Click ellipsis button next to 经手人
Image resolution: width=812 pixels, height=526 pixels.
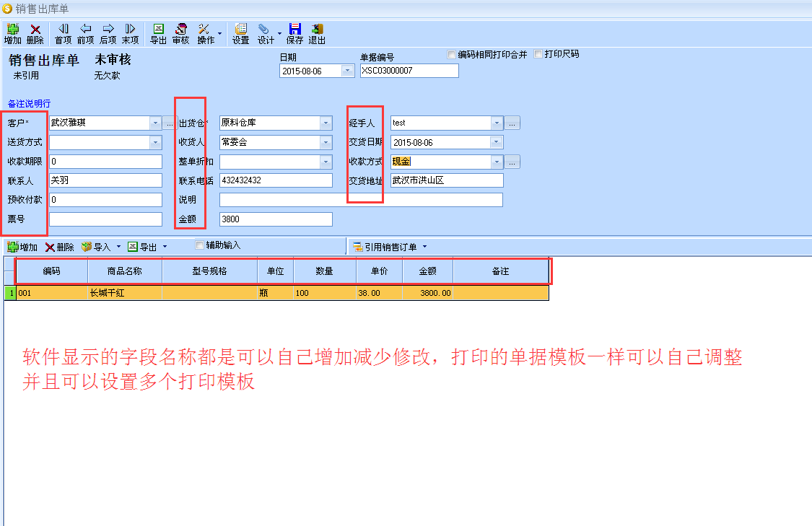(512, 123)
